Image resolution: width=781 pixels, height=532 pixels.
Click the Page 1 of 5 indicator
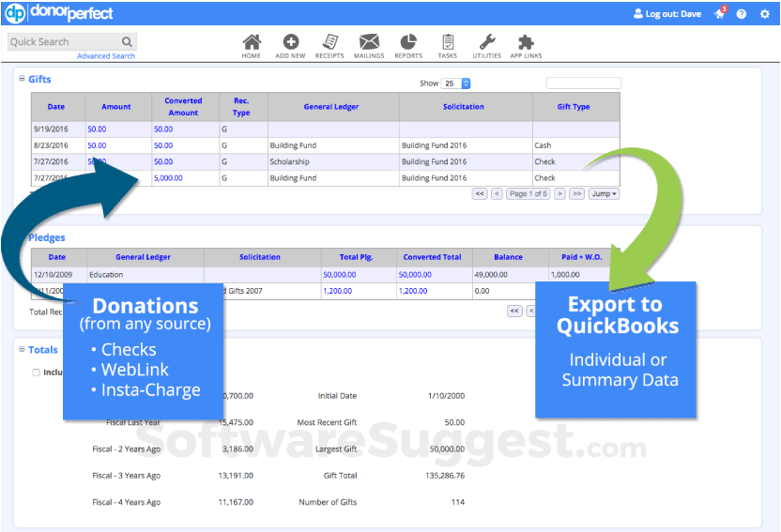point(528,193)
